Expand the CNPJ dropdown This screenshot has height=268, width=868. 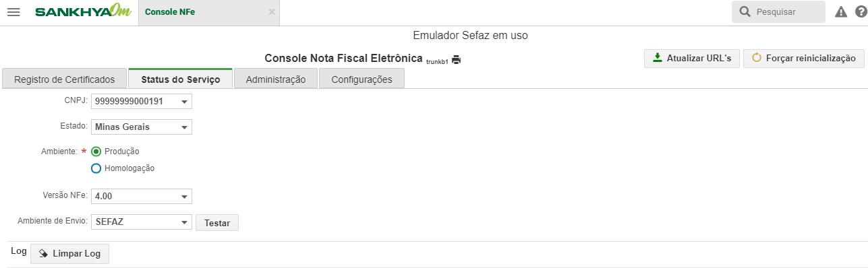[x=142, y=102]
